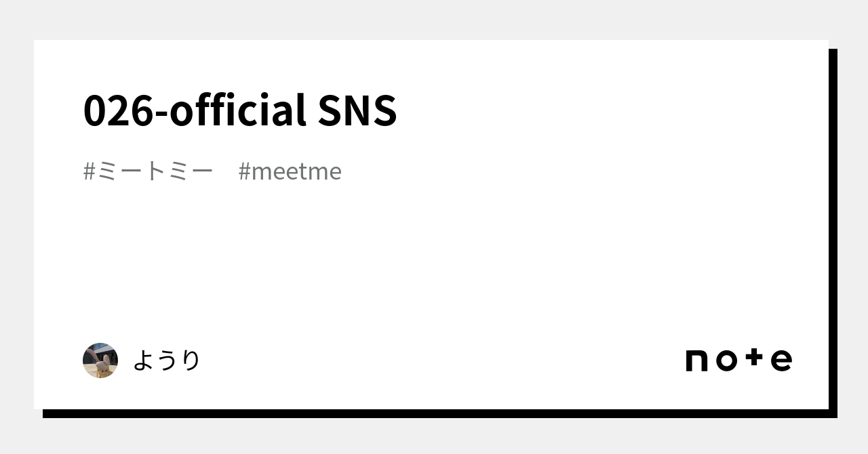Click the black shadow right of the card
The width and height of the screenshot is (868, 454).
point(833,230)
